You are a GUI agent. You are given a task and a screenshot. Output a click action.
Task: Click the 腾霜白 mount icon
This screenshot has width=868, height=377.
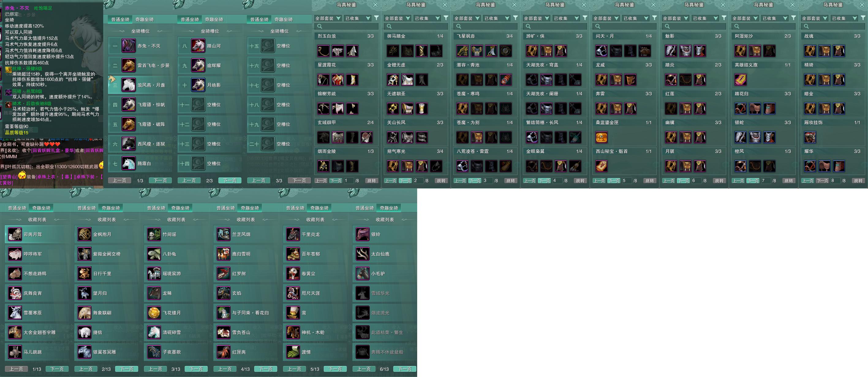coord(128,164)
